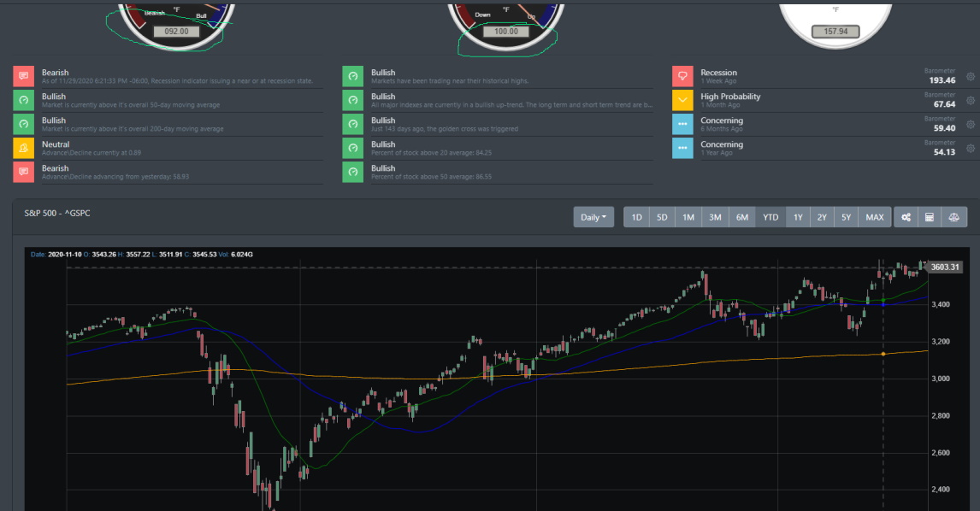The image size is (980, 511).
Task: Open the calculator tool icon
Action: pos(930,217)
